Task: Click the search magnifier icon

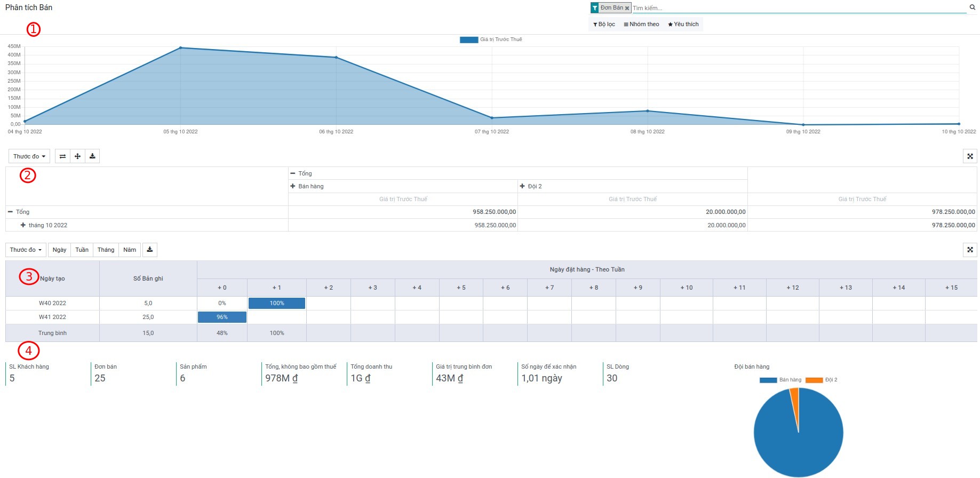Action: tap(972, 7)
